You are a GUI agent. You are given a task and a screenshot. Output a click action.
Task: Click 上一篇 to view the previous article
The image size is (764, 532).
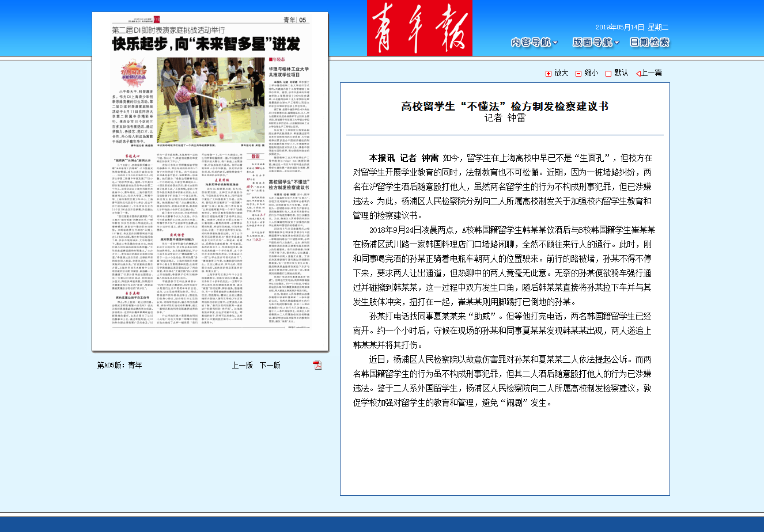[649, 73]
